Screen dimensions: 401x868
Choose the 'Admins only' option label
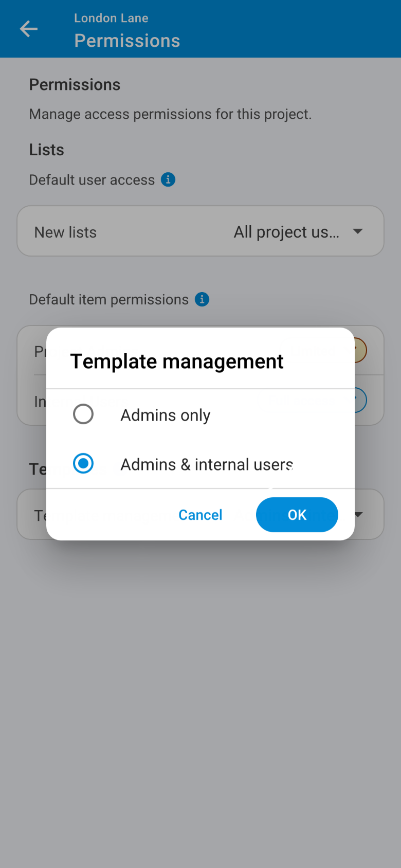tap(166, 415)
